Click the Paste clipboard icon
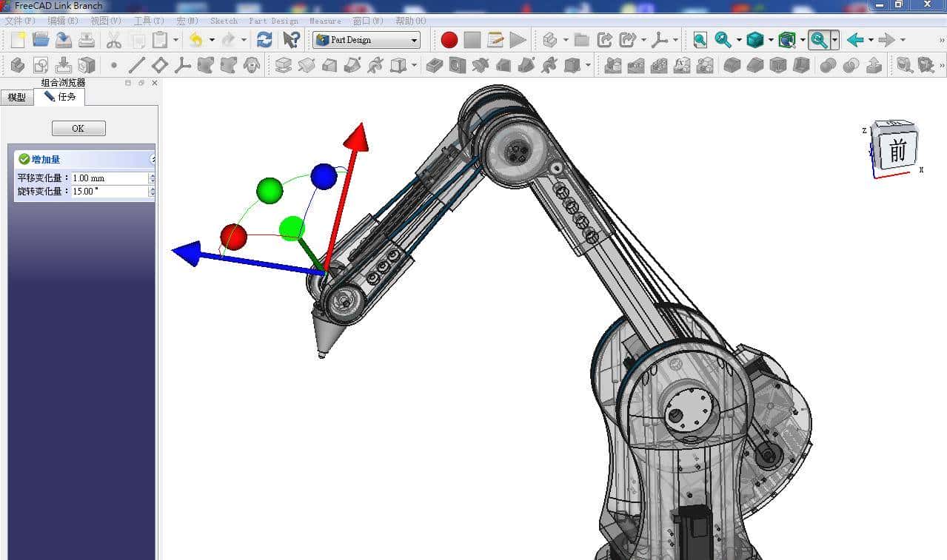The height and width of the screenshot is (560, 947). coord(160,40)
